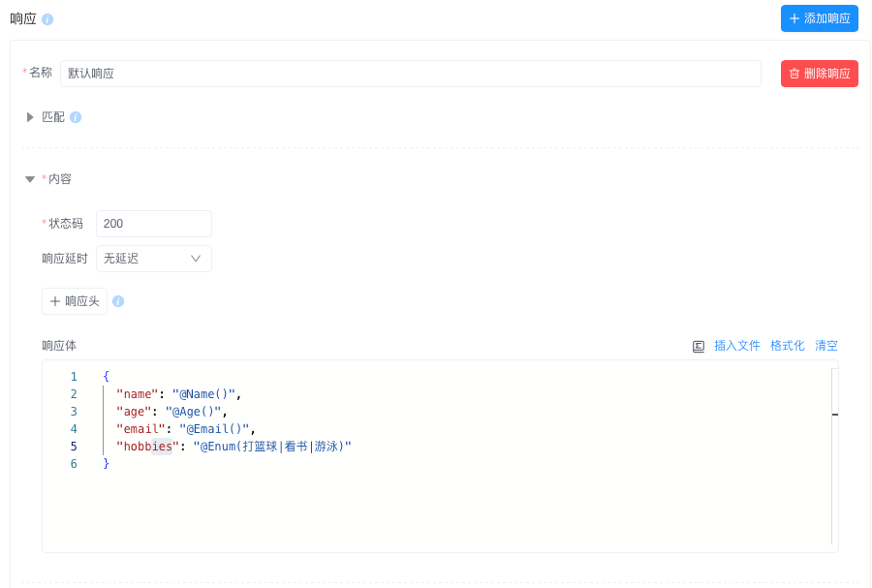Expand the 匹配 section
This screenshot has width=872, height=588.
[x=30, y=117]
